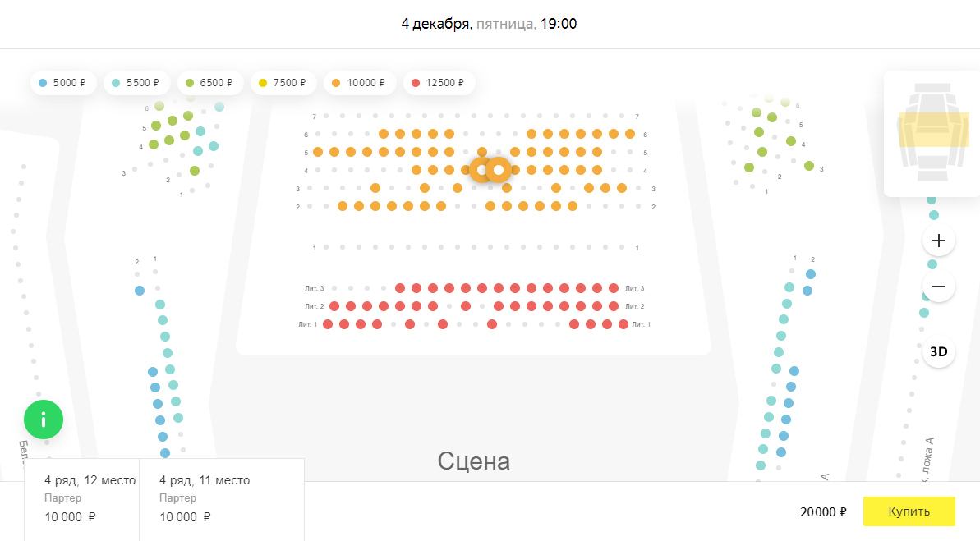Zoom in on the seat map
Screen dimensions: 980x541
pos(939,241)
